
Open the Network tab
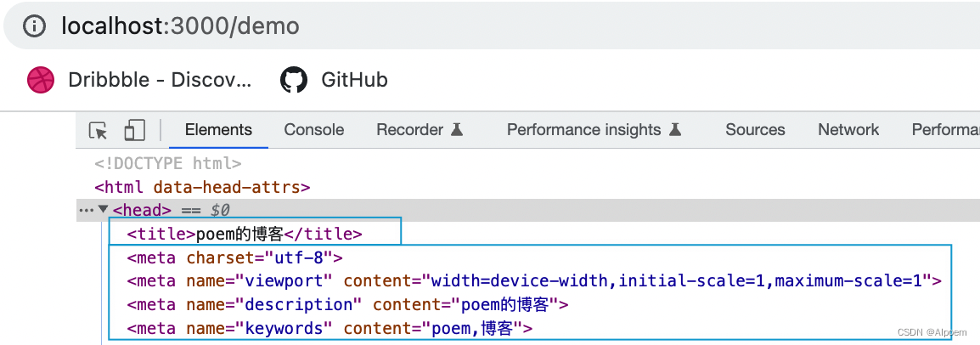click(x=848, y=129)
